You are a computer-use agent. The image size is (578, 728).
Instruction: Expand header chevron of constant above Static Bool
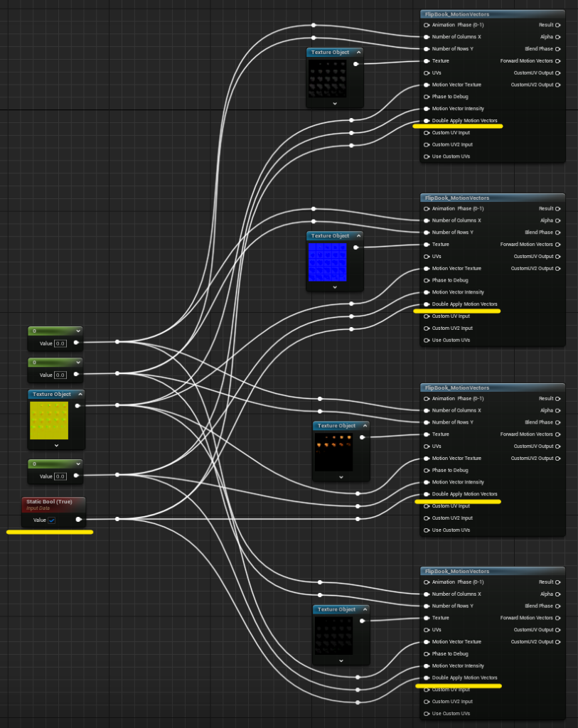(78, 464)
